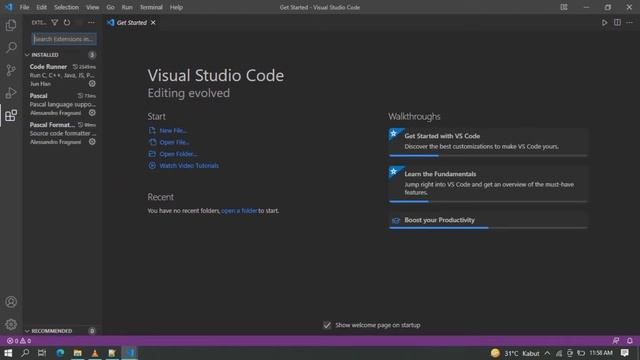Click errors and warnings in status bar

19,341
